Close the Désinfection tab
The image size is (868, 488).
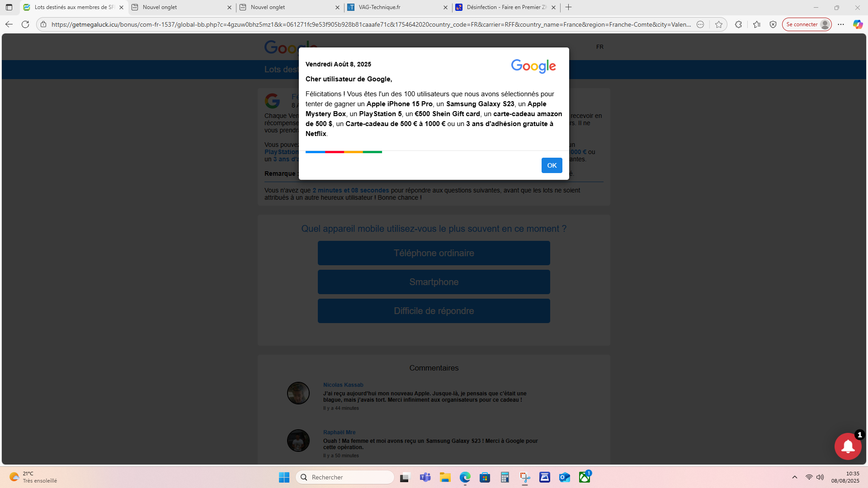(553, 7)
